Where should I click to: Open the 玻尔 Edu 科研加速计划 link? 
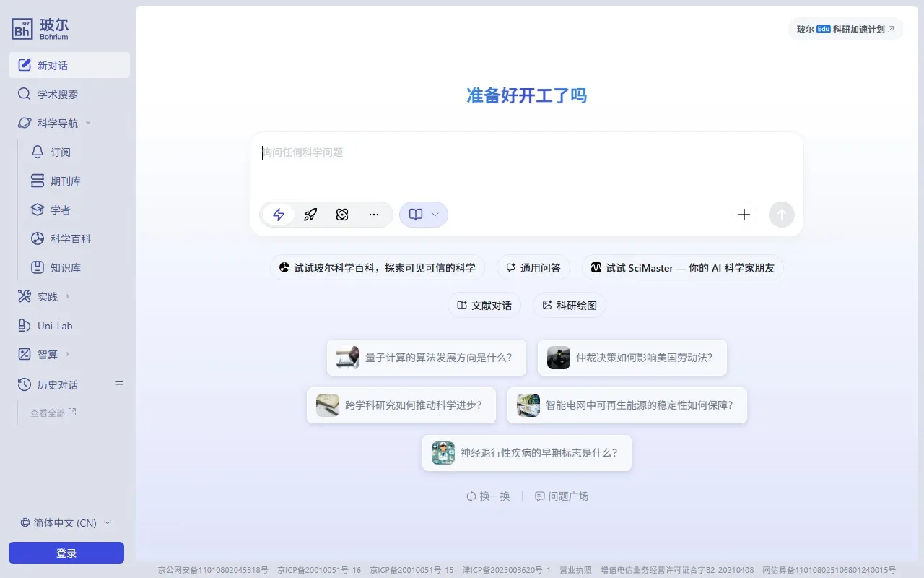pyautogui.click(x=845, y=30)
